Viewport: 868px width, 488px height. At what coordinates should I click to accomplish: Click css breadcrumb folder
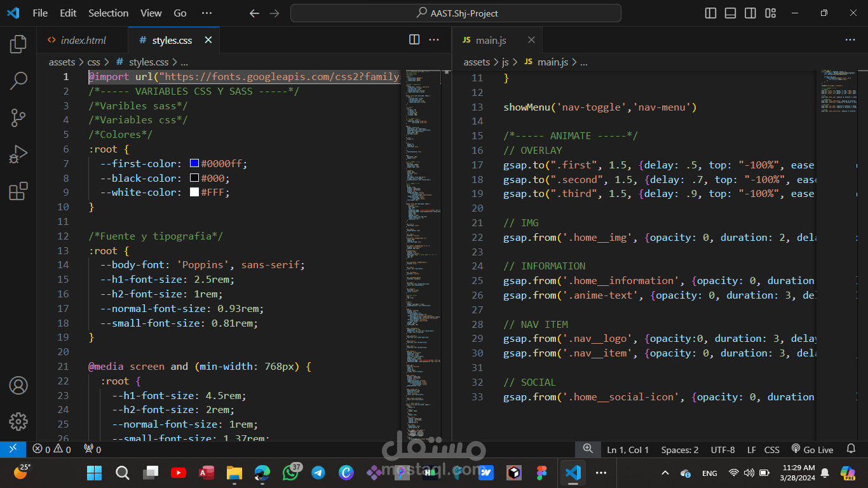click(x=93, y=62)
